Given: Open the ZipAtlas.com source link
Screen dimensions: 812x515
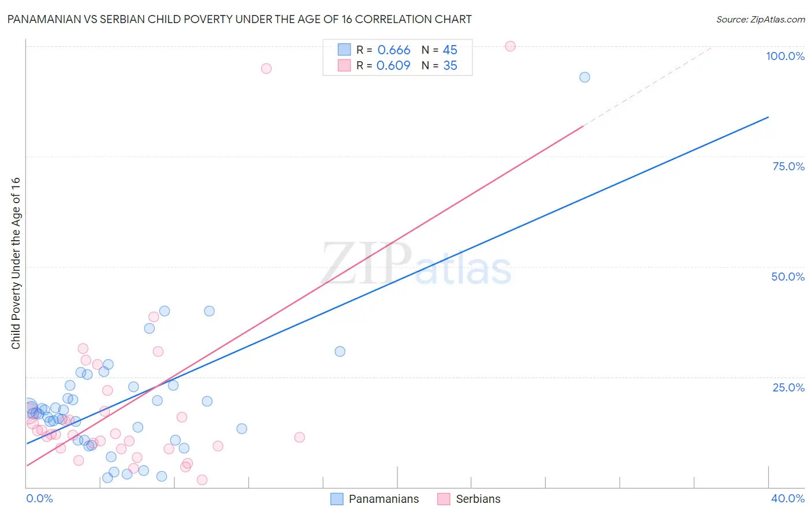Looking at the screenshot, I should point(760,20).
